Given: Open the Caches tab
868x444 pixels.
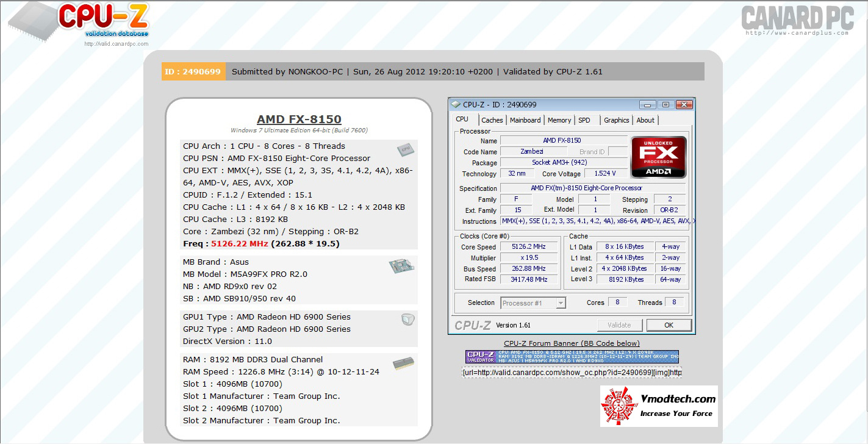Looking at the screenshot, I should (x=492, y=120).
